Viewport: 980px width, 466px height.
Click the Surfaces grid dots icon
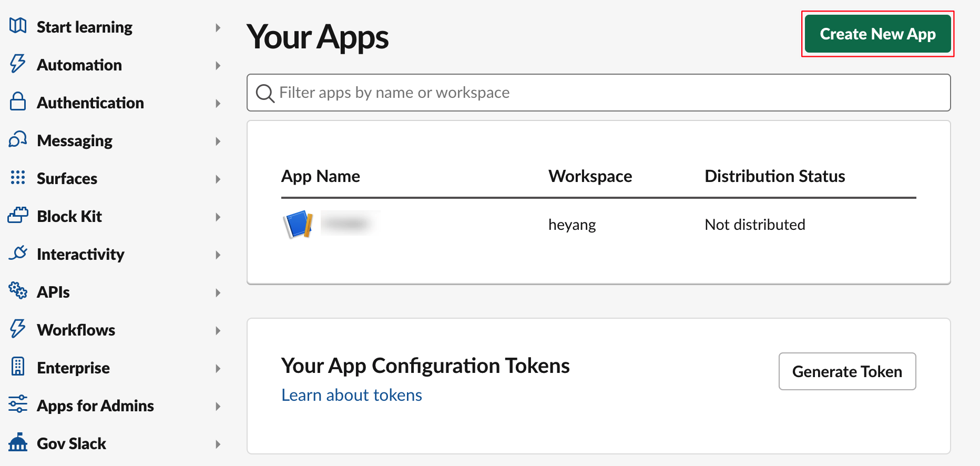(18, 178)
